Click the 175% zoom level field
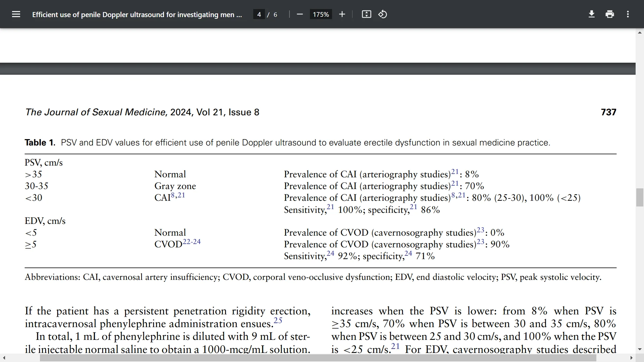The width and height of the screenshot is (644, 362). coord(321,14)
